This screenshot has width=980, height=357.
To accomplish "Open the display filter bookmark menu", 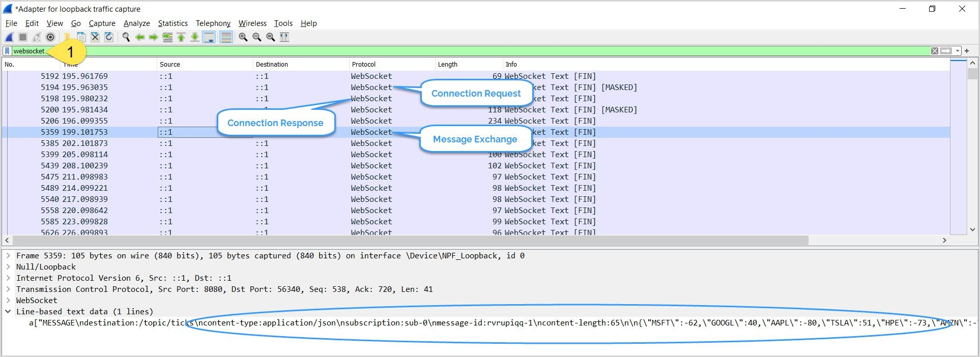I will coord(7,51).
